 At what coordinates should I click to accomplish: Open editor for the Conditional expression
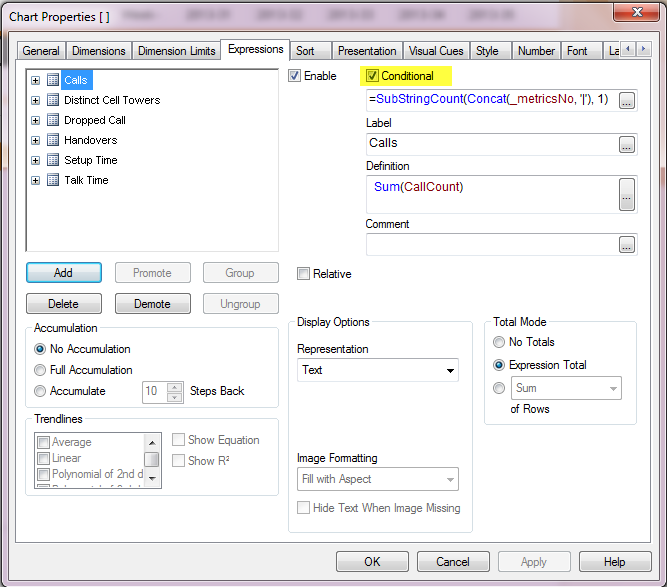click(x=627, y=101)
